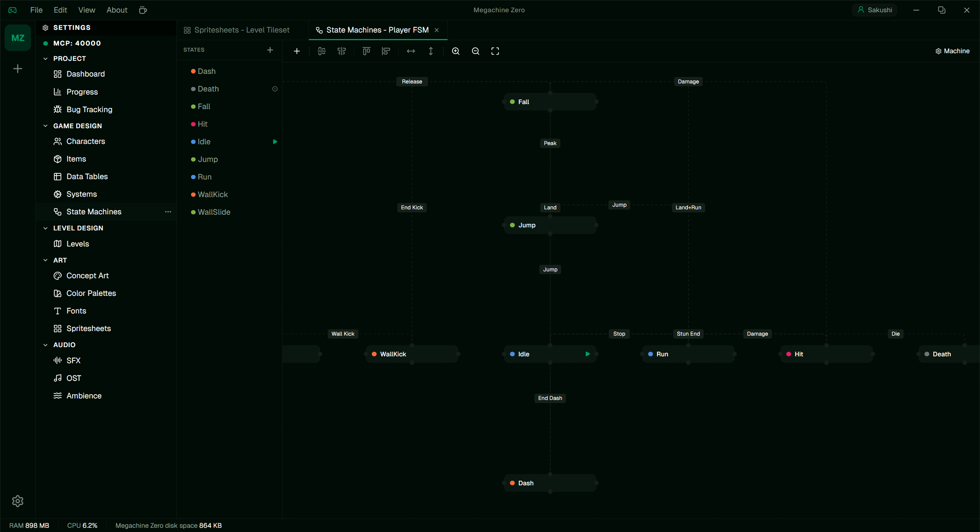Distribute nodes horizontally
The image size is (980, 532).
click(x=411, y=51)
